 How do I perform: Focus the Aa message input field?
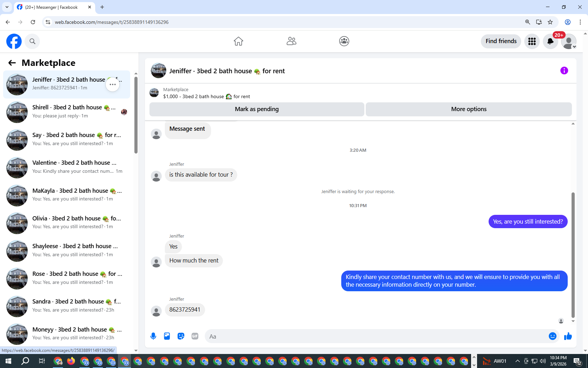[x=376, y=336]
